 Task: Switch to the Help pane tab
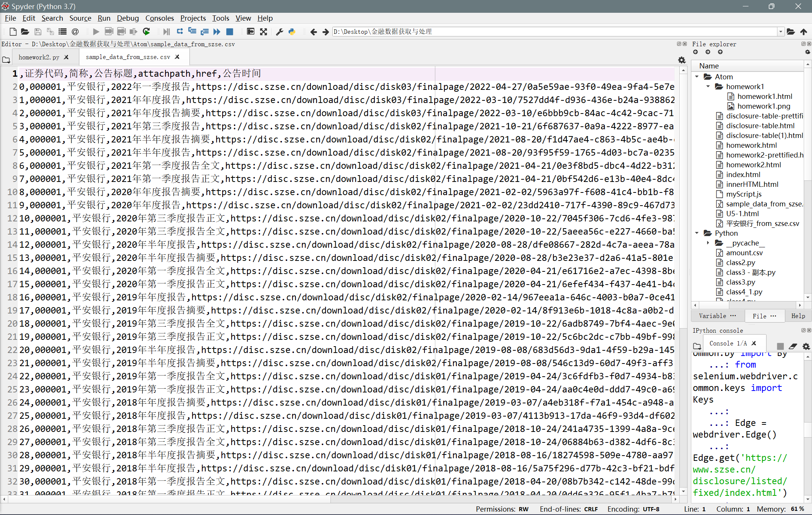click(798, 316)
